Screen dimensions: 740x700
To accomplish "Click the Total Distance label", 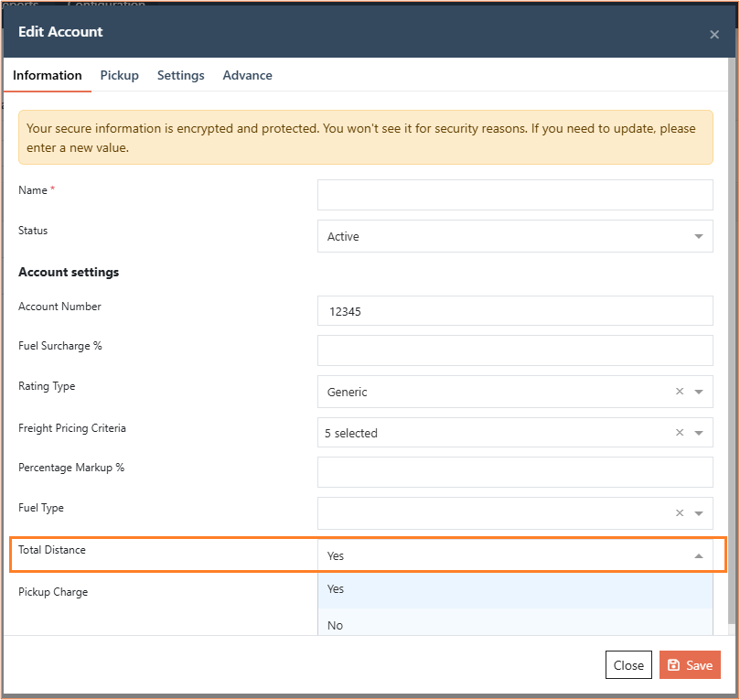I will (52, 550).
